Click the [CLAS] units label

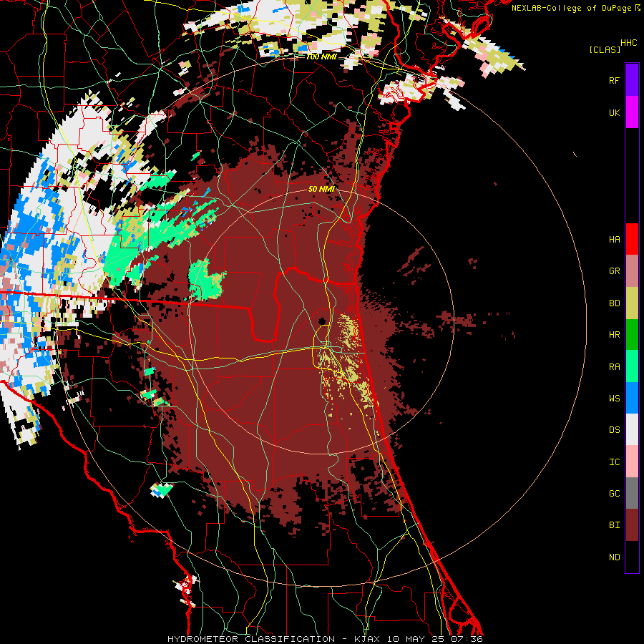[x=605, y=49]
